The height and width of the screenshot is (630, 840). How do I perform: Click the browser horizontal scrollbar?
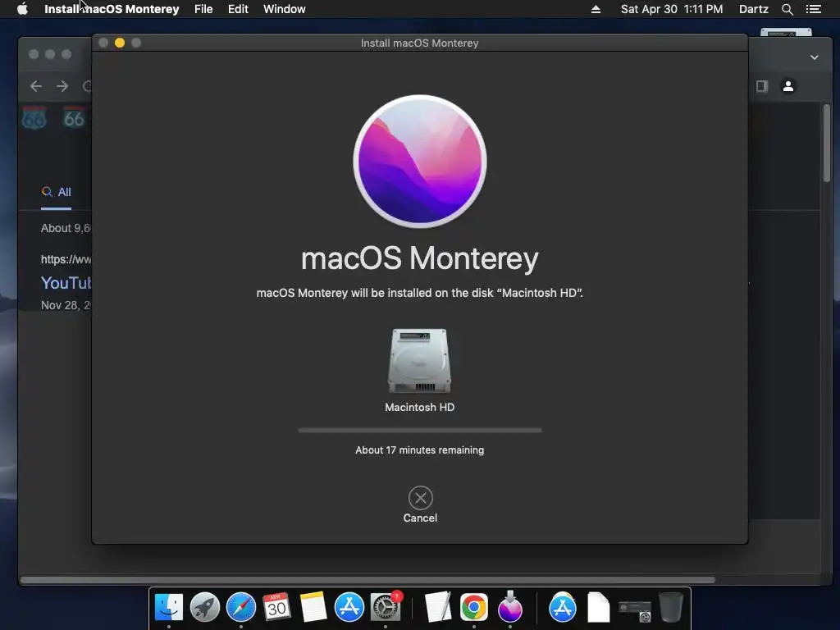[367, 580]
